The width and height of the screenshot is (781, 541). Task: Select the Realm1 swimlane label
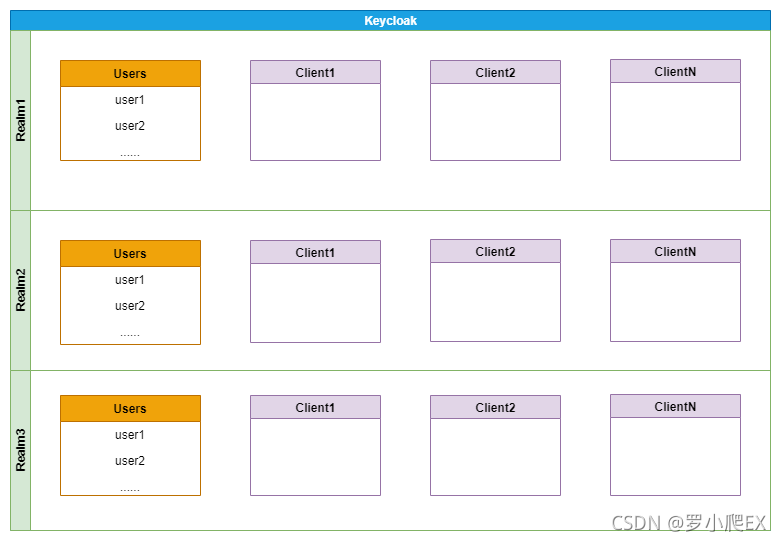(20, 121)
